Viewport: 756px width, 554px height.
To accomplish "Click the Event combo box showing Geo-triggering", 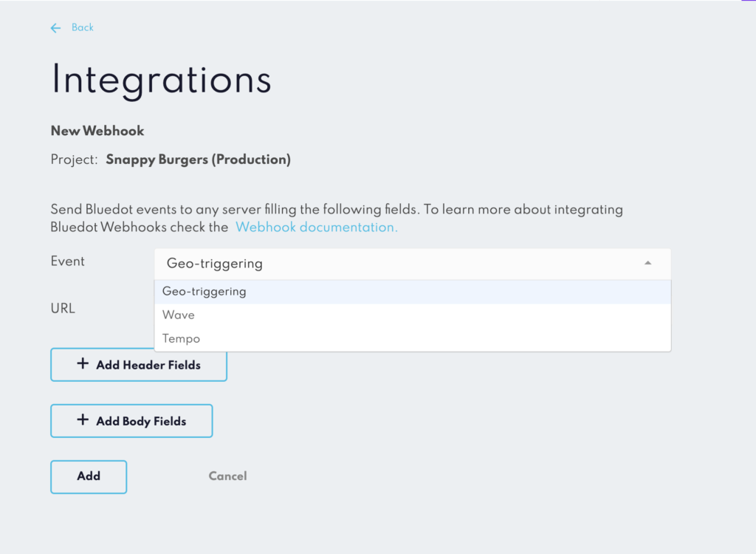I will (x=413, y=264).
